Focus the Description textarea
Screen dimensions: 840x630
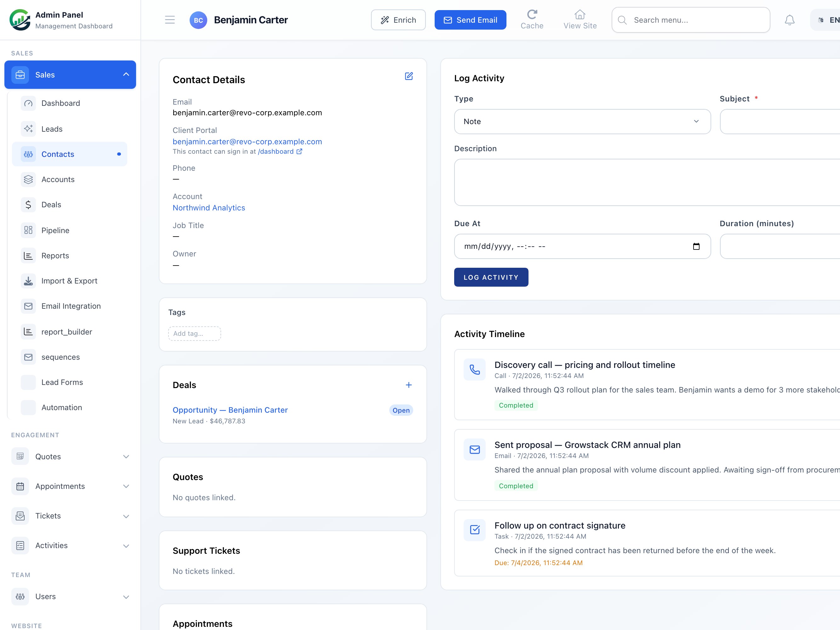(x=647, y=182)
